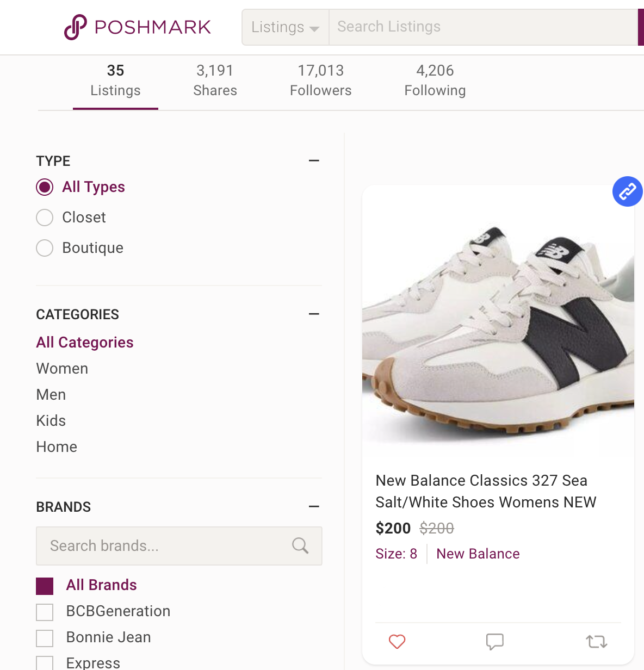644x670 pixels.
Task: Select the Closet type radio button
Action: (x=45, y=218)
